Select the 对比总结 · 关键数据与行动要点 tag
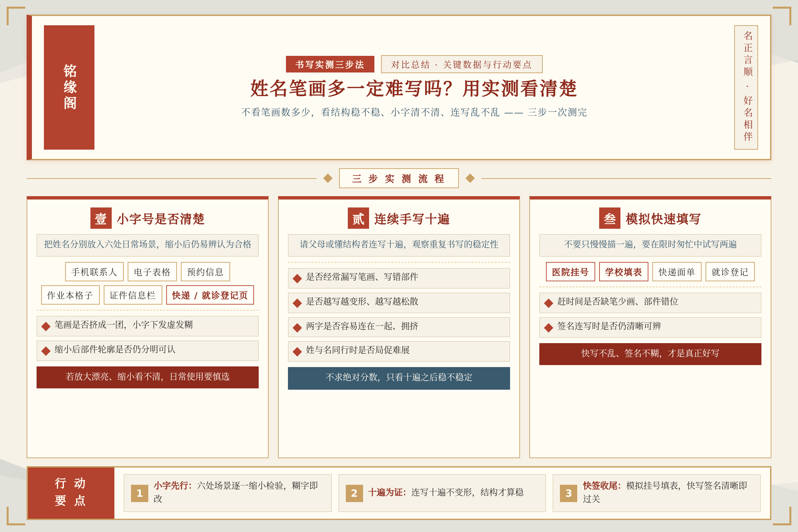The image size is (798, 532). click(462, 64)
